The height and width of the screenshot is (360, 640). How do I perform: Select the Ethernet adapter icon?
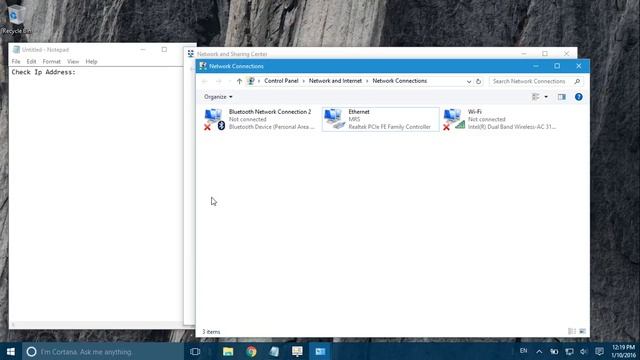coord(334,119)
